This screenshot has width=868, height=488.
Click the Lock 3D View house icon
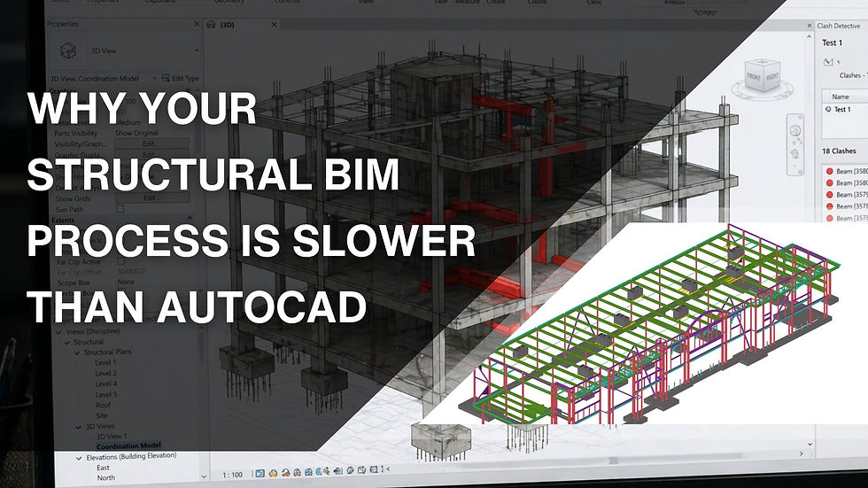[350, 470]
